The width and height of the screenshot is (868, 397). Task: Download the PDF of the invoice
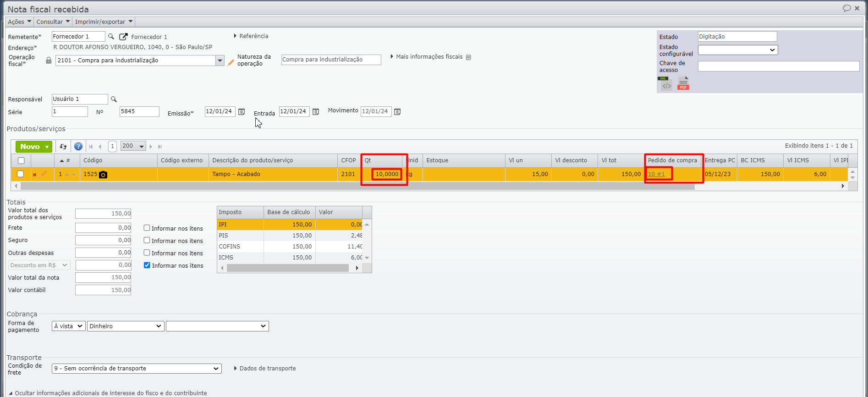683,83
